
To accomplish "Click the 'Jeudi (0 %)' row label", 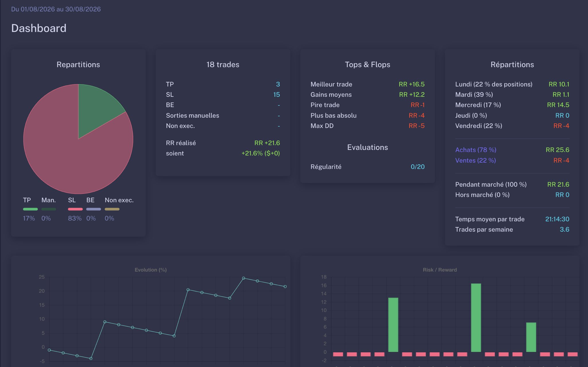I will [471, 115].
